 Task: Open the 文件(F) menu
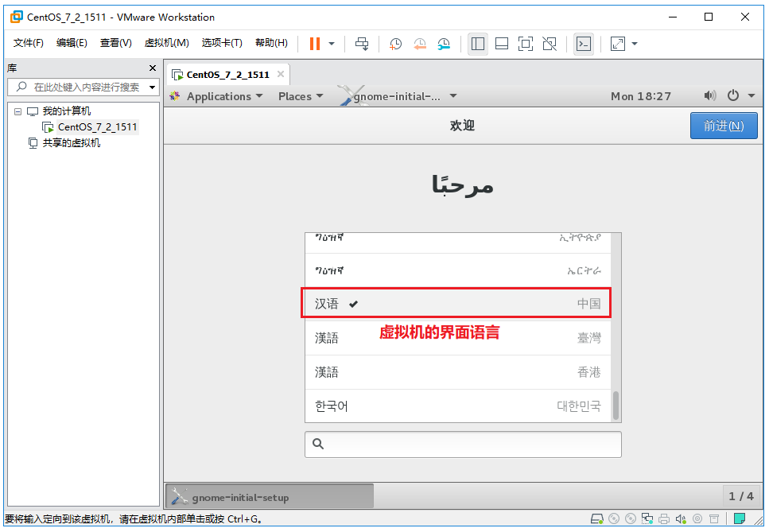[x=29, y=43]
